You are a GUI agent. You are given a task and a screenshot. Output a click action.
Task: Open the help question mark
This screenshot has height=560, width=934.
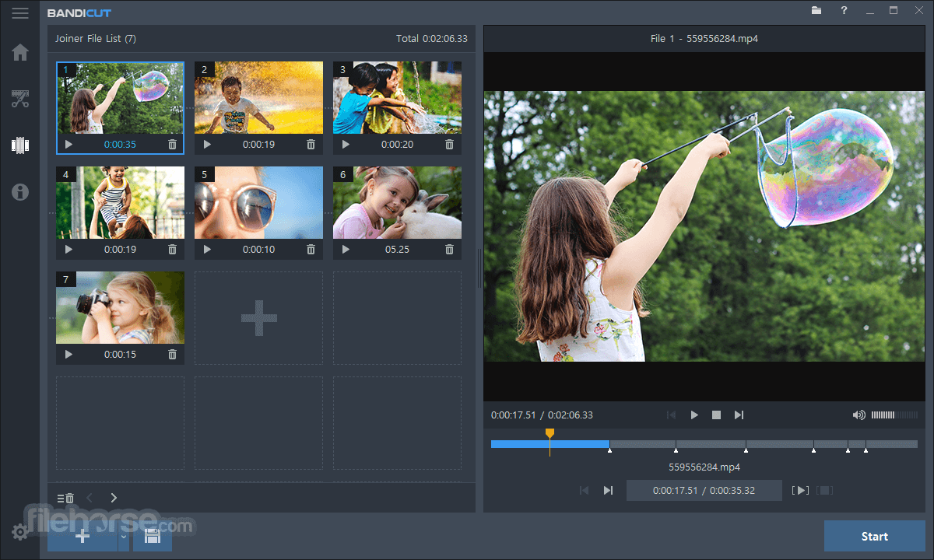[844, 11]
